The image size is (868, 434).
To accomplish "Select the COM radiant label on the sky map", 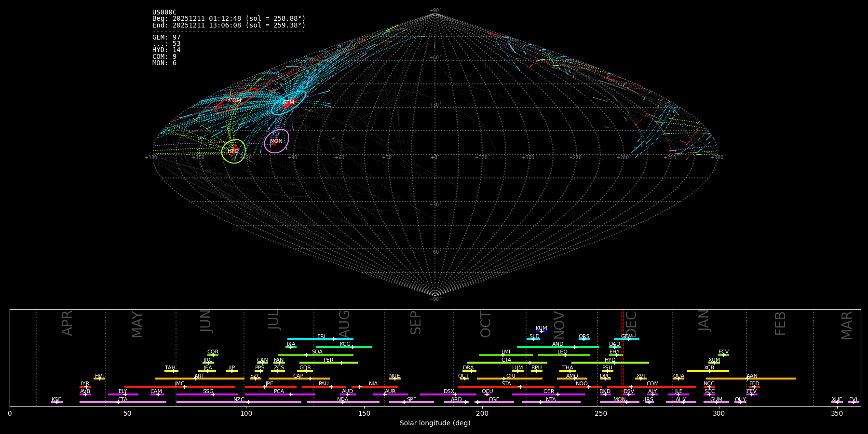I will click(x=235, y=101).
